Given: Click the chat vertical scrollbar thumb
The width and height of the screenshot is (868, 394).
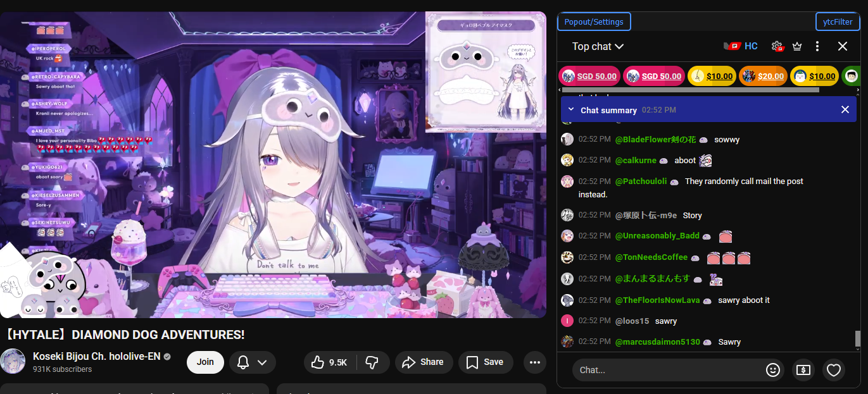Looking at the screenshot, I should [x=858, y=338].
